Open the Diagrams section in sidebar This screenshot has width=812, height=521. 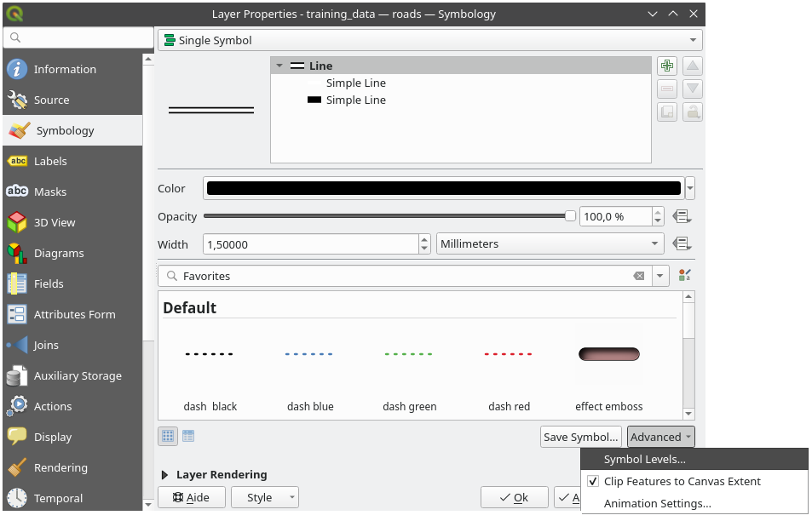(x=58, y=253)
